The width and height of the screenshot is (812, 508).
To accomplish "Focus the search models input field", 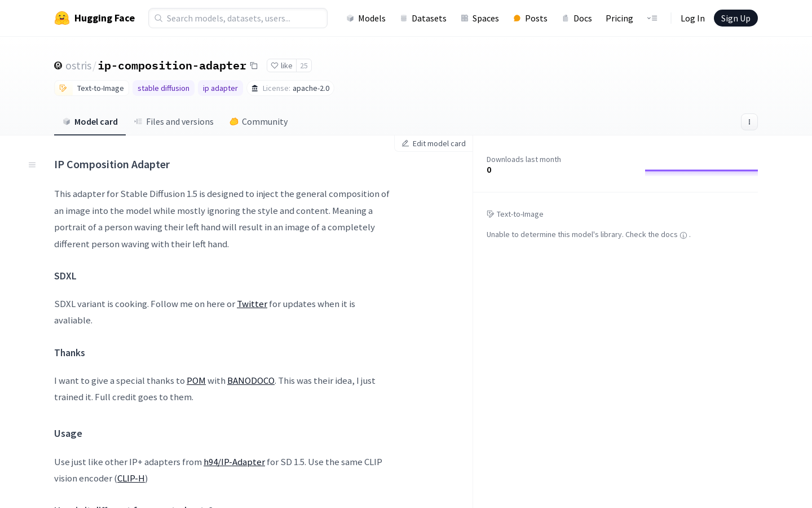I will 238,18.
